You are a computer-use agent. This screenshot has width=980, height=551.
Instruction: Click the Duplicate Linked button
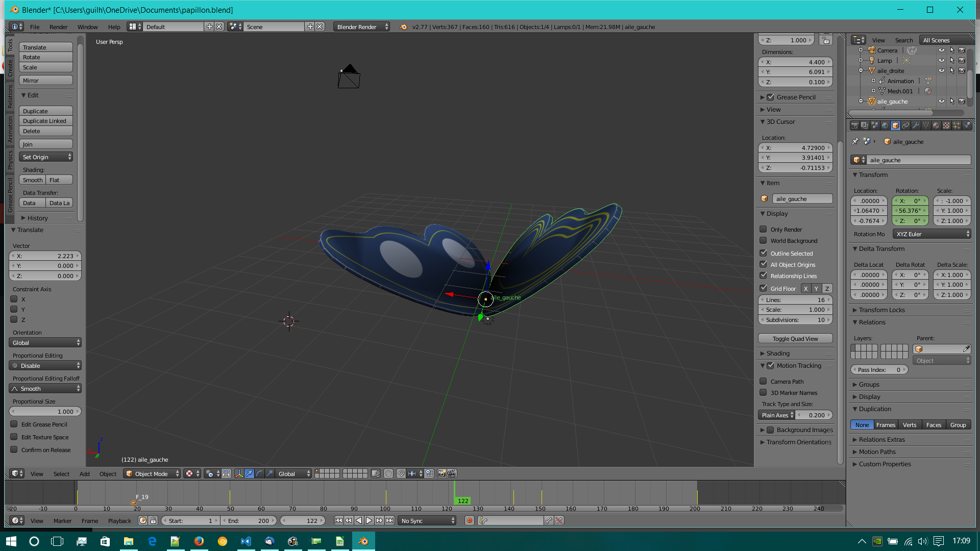(46, 121)
